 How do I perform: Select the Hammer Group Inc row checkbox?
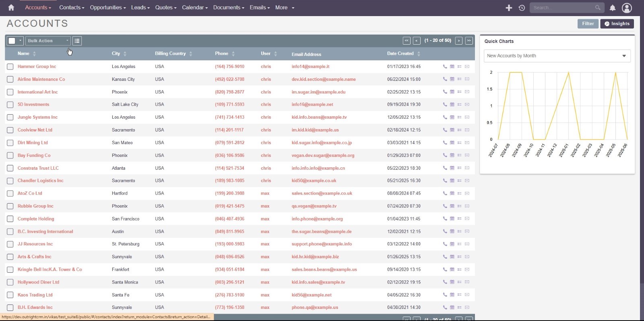pos(10,67)
